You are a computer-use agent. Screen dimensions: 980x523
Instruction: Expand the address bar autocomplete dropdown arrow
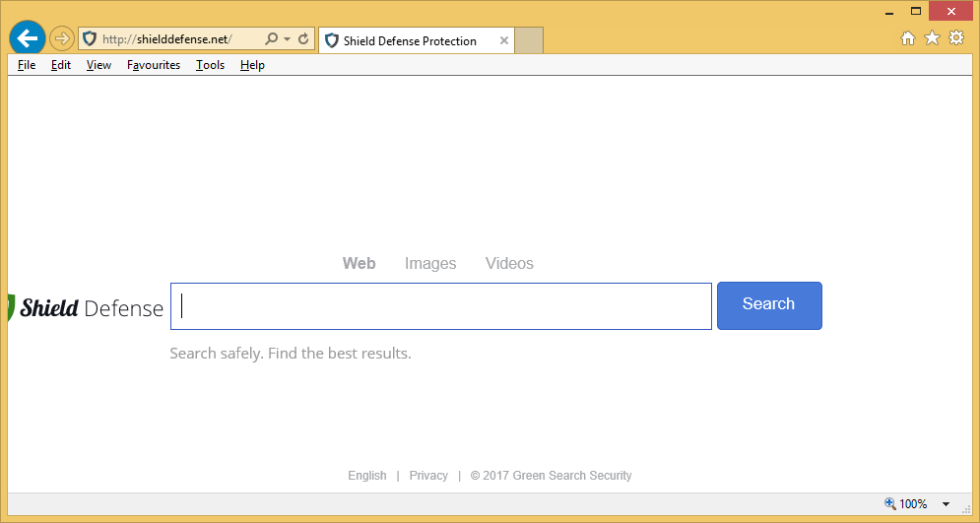287,40
